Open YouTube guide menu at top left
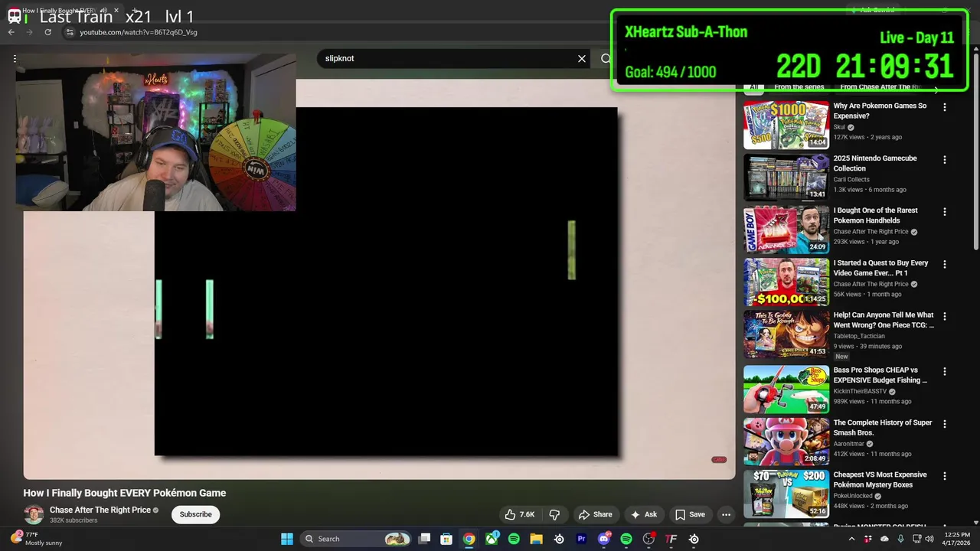 [x=15, y=59]
